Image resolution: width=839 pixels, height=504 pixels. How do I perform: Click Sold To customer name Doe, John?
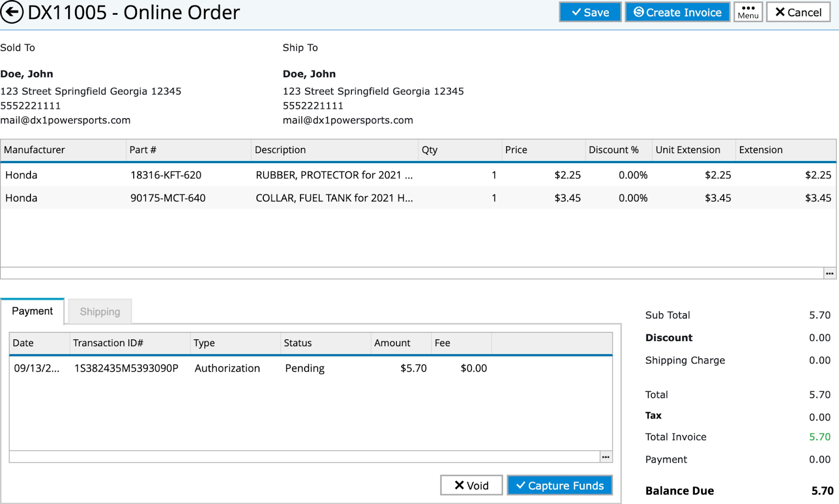coord(27,74)
